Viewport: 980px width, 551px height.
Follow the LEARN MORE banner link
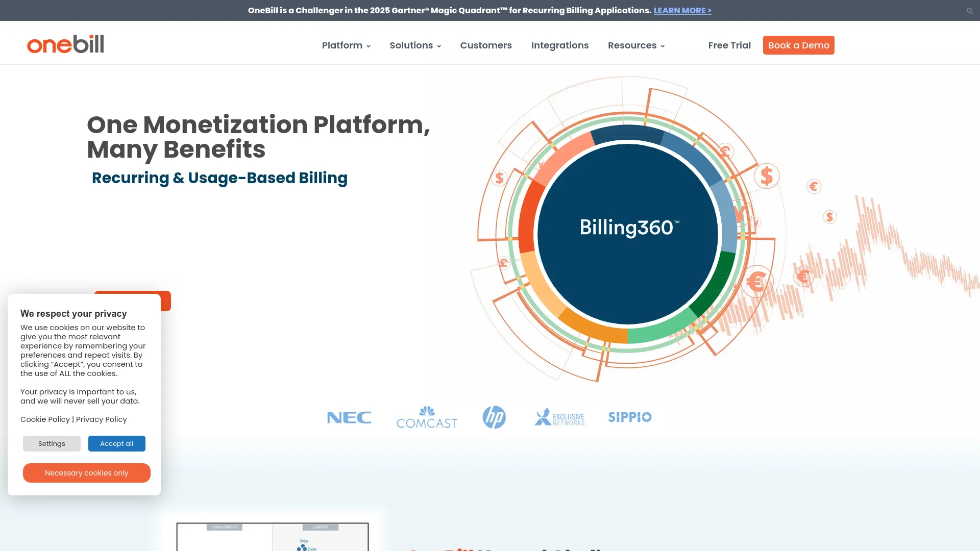682,10
